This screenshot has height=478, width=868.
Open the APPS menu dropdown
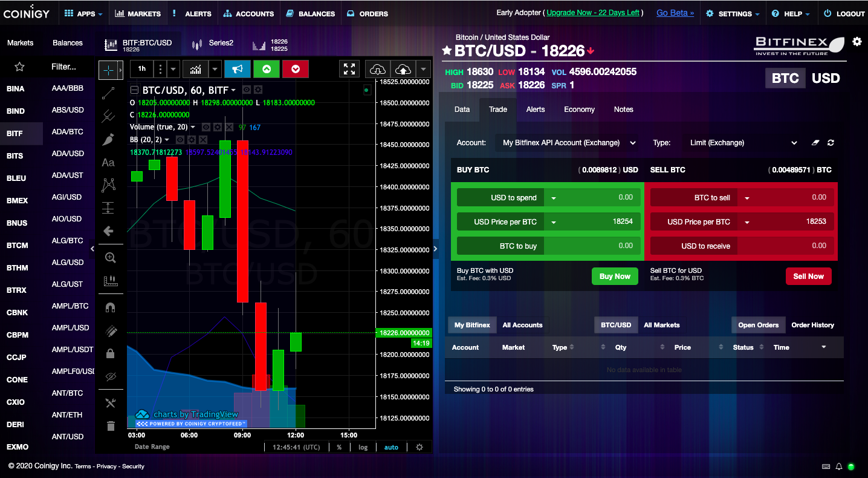83,13
